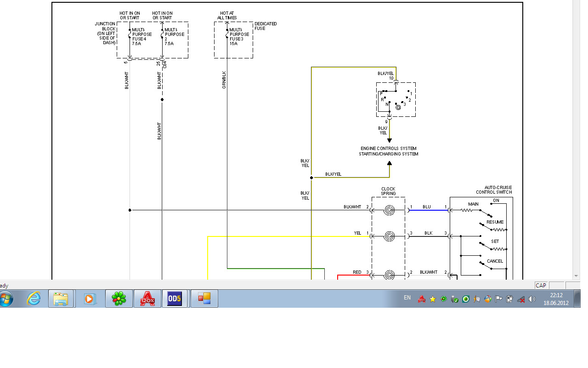Click EN language indicator in tray
The image size is (588, 368).
click(407, 298)
